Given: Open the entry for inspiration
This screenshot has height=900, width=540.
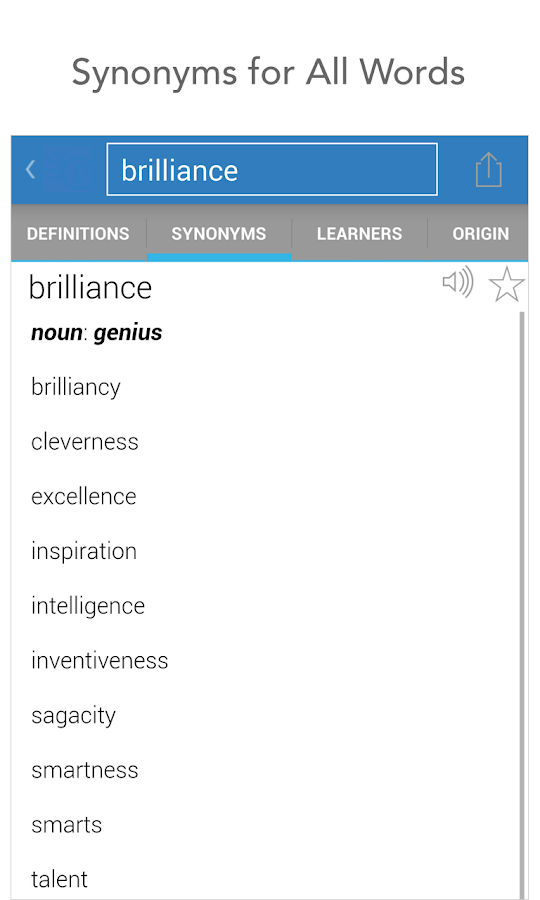Looking at the screenshot, I should [x=84, y=551].
